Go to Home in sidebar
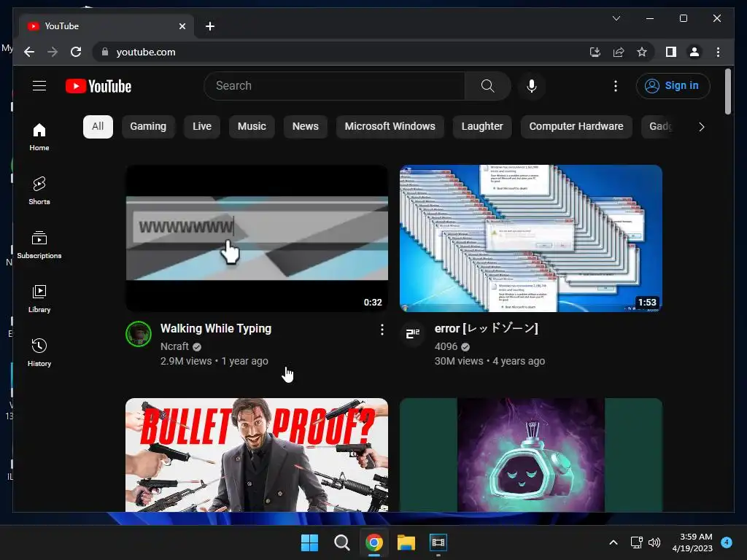The image size is (747, 560). tap(39, 137)
